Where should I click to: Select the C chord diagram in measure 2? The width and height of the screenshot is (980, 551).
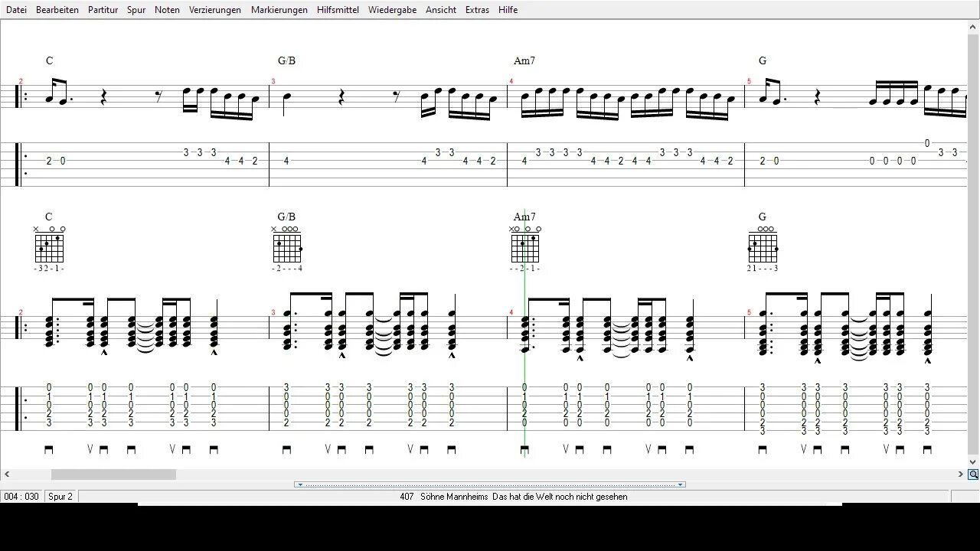coord(49,248)
